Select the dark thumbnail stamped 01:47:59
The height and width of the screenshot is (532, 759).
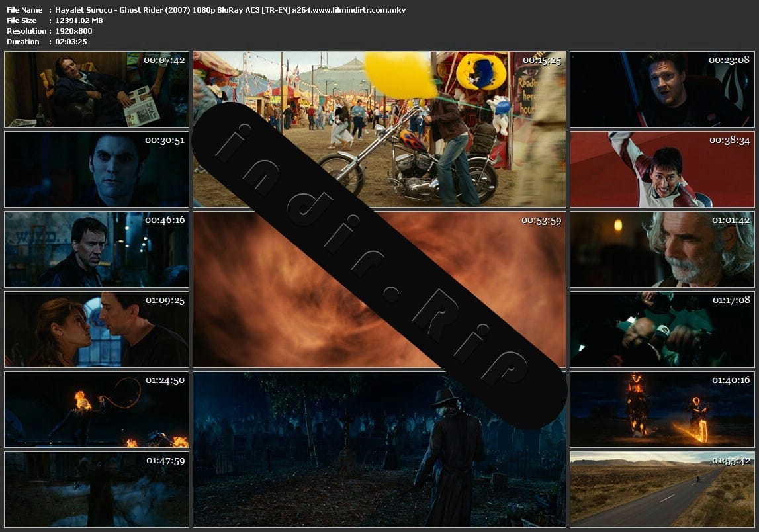tap(97, 490)
